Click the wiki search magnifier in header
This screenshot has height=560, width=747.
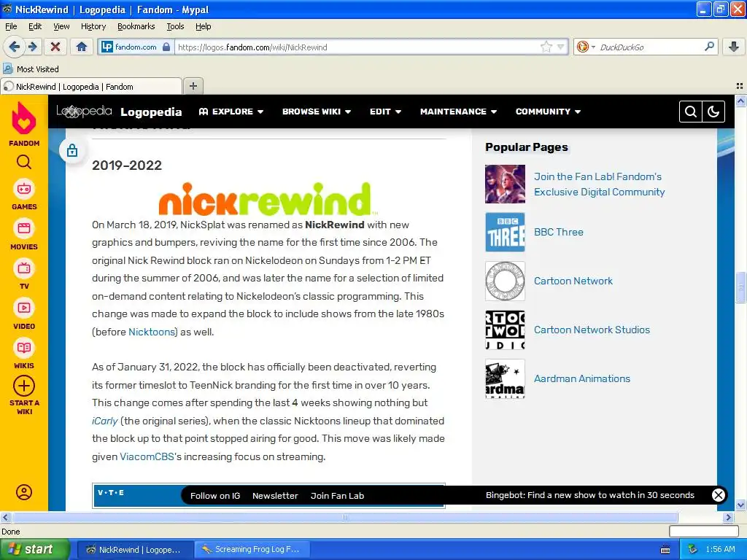[691, 112]
